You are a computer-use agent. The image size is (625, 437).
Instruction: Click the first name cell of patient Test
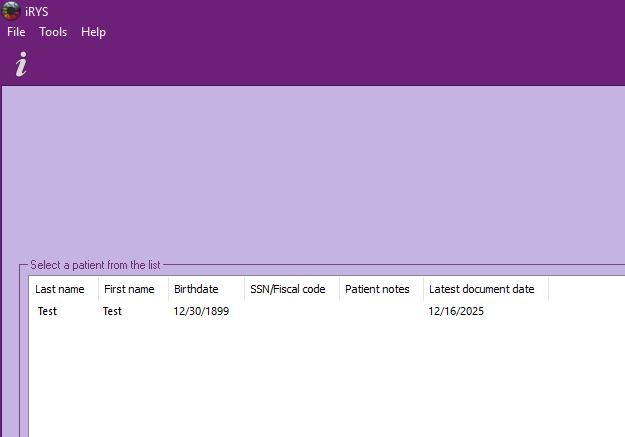click(x=112, y=311)
